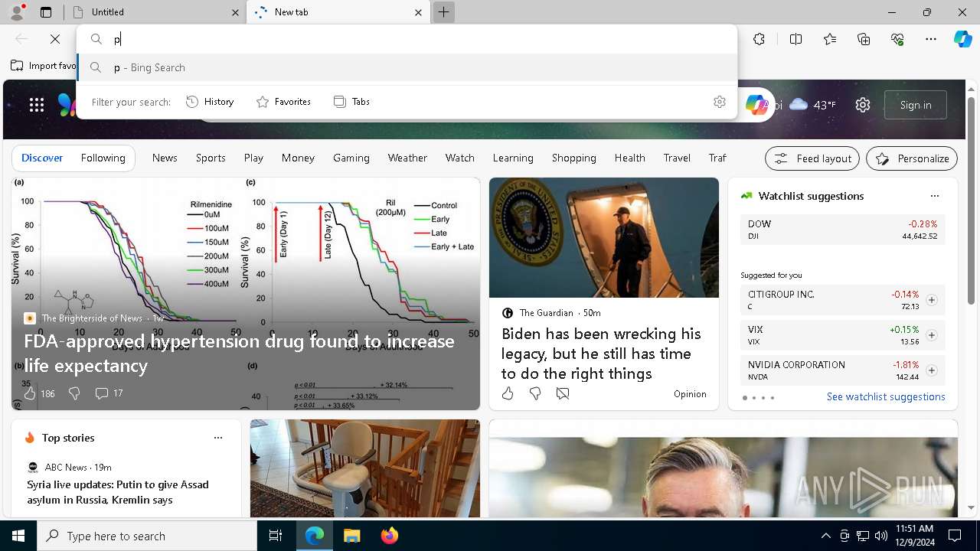
Task: Open volume control in system tray
Action: [880, 536]
